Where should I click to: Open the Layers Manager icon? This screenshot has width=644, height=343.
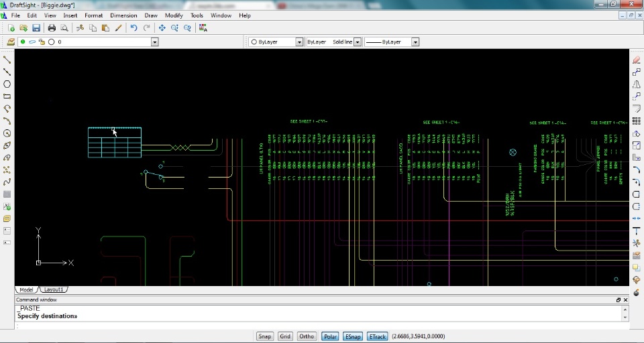(x=11, y=42)
